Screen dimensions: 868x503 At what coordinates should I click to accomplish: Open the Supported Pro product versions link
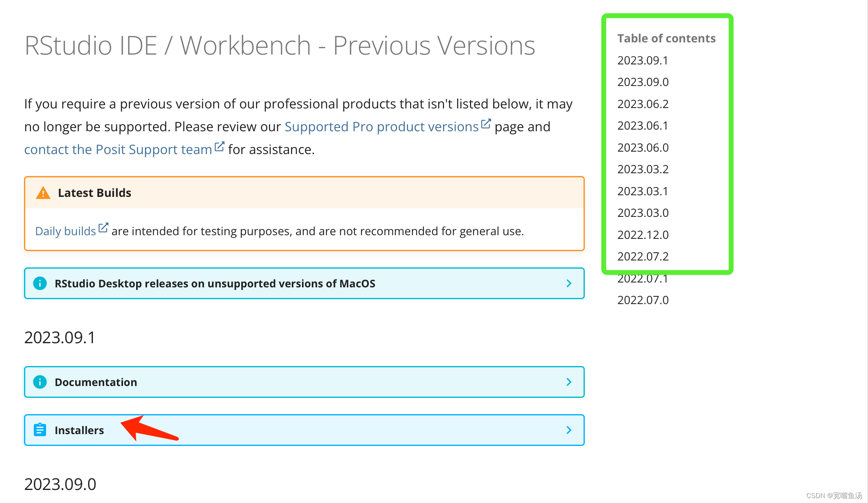[381, 127]
